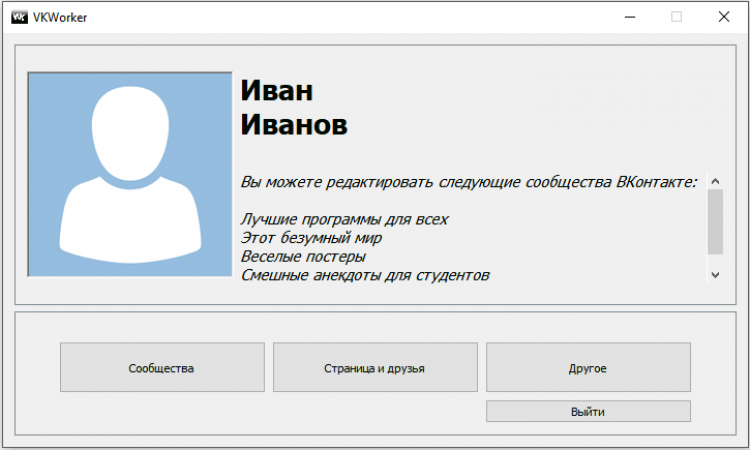Screen dimensions: 750x450
Task: Click the VKWorker app icon in title bar
Action: [x=19, y=17]
